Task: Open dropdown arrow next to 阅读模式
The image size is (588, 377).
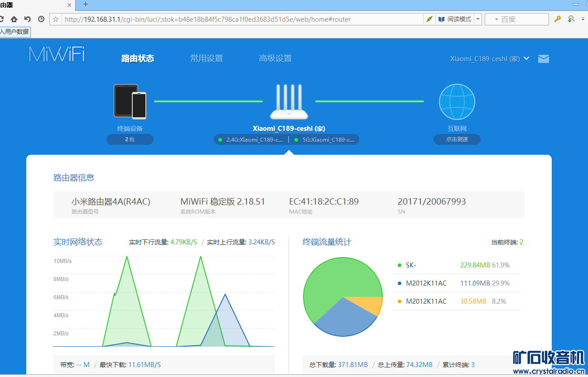Action: [x=477, y=19]
